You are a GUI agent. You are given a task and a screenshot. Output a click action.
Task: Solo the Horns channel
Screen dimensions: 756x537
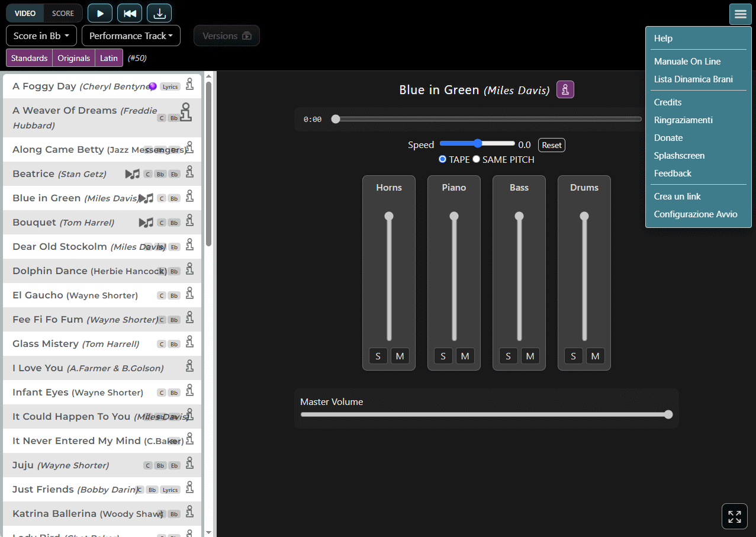pos(378,356)
